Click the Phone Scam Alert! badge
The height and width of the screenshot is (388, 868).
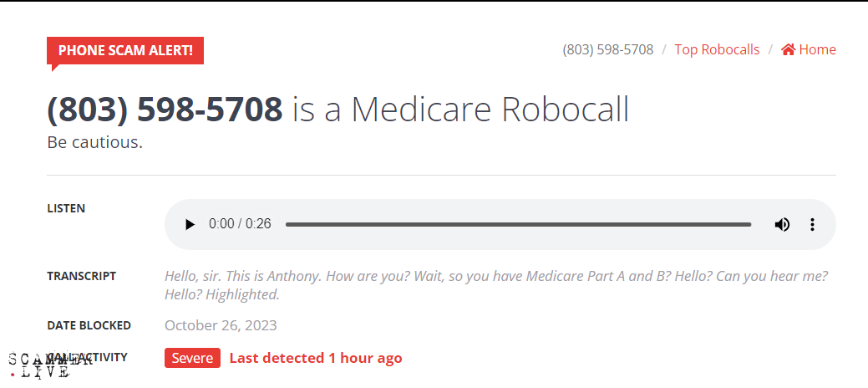coord(125,50)
